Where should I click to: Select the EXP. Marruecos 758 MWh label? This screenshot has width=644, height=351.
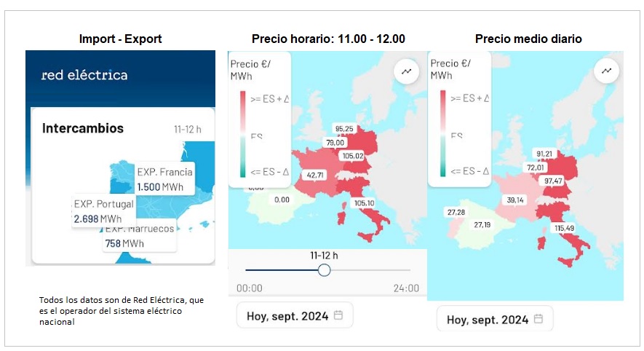point(140,236)
